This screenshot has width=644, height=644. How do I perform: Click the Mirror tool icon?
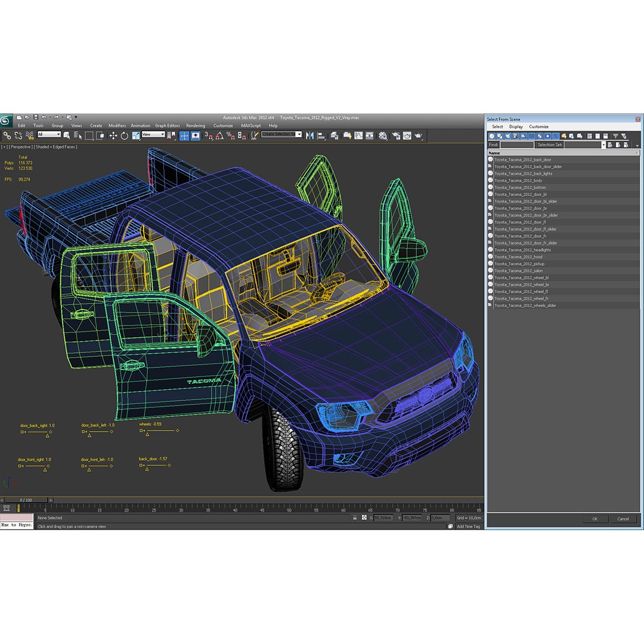pyautogui.click(x=309, y=135)
